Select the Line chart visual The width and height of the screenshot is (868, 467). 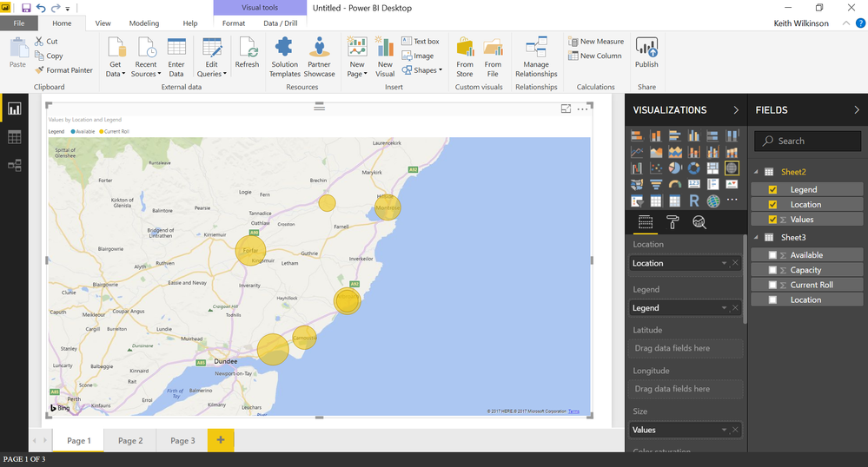coord(637,152)
